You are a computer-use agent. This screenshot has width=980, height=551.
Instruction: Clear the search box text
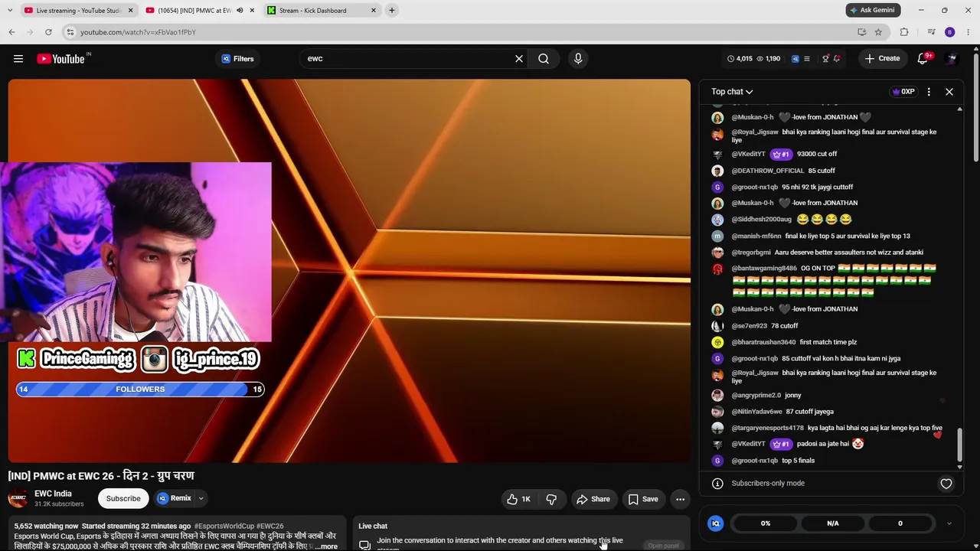[x=519, y=59]
